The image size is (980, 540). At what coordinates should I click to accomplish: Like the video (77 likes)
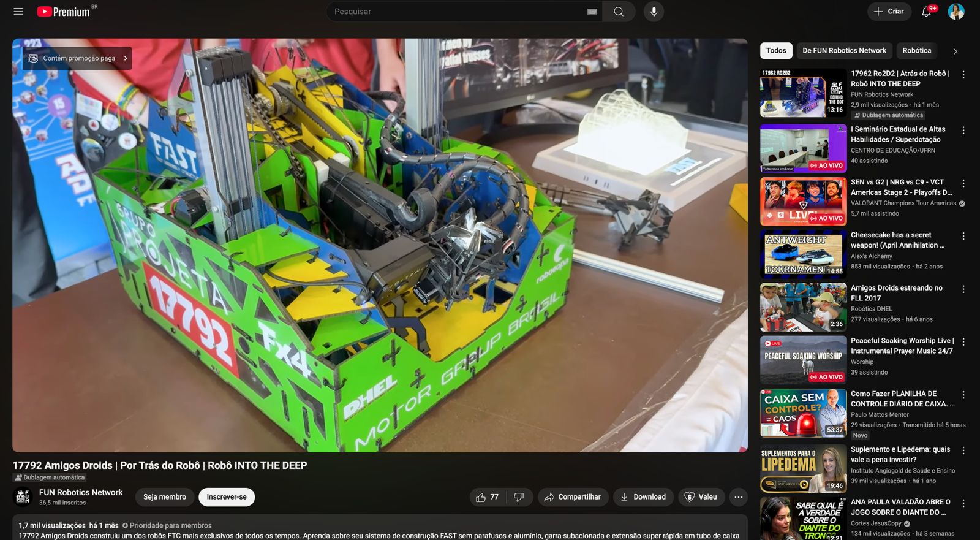click(x=488, y=497)
